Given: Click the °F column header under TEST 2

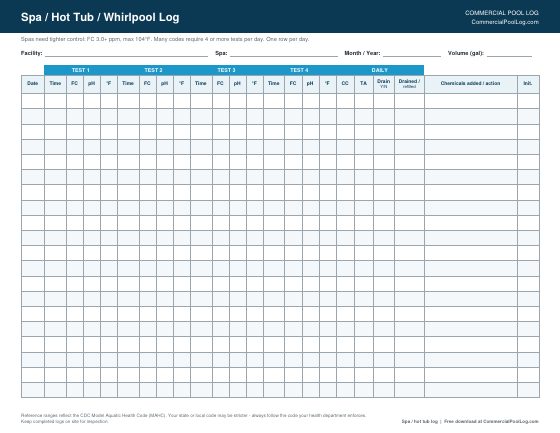Looking at the screenshot, I should tap(182, 84).
